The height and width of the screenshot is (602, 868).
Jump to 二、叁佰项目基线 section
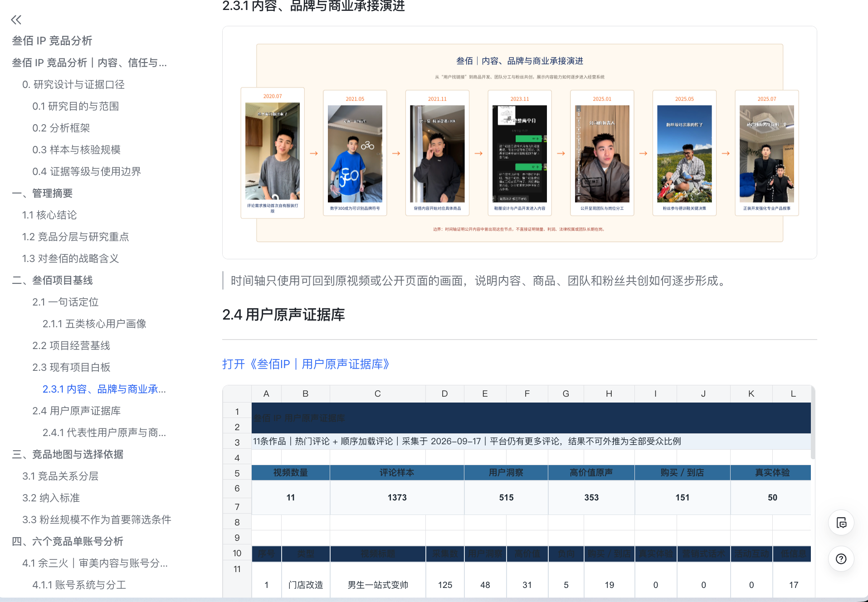pos(52,280)
